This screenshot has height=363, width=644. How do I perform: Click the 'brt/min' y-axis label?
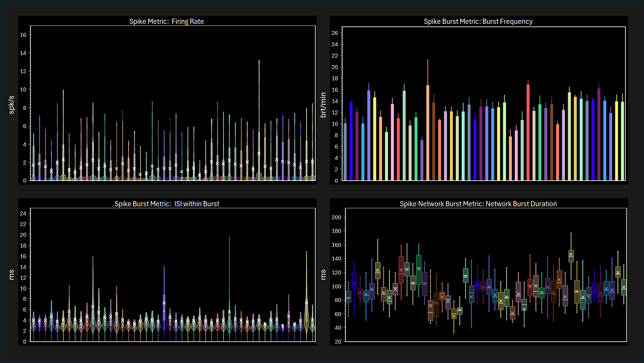323,105
